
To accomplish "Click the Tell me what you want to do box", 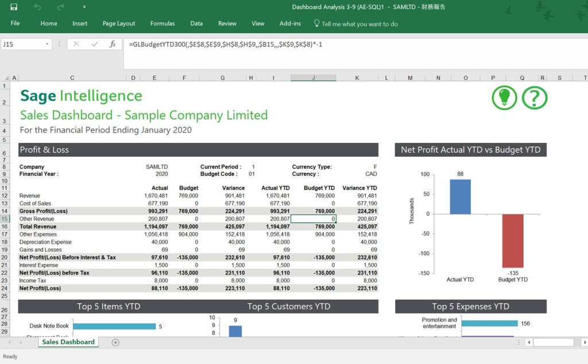I will coord(355,24).
